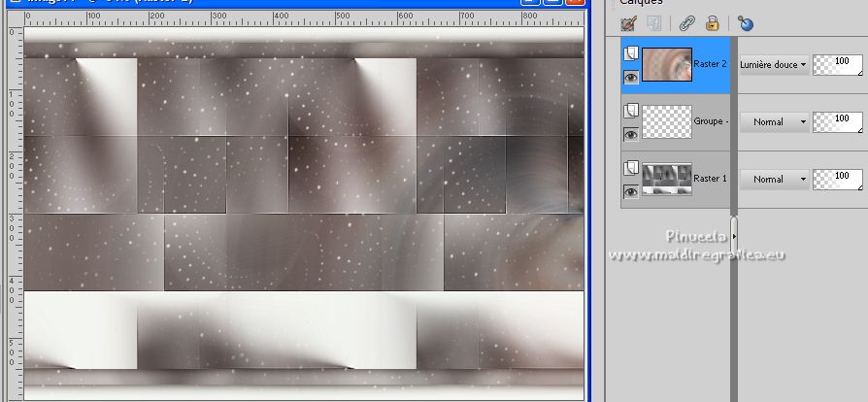
Task: Click the vertical ruler beside the image
Action: [16, 214]
